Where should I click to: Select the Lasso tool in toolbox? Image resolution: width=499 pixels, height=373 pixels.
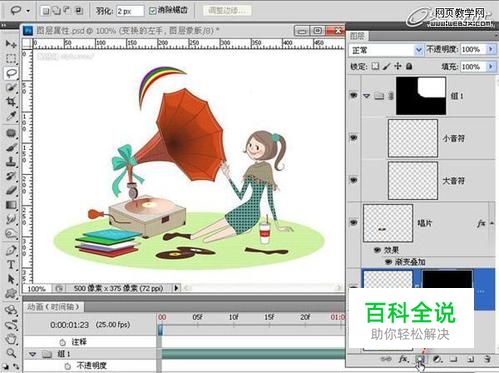pos(11,73)
